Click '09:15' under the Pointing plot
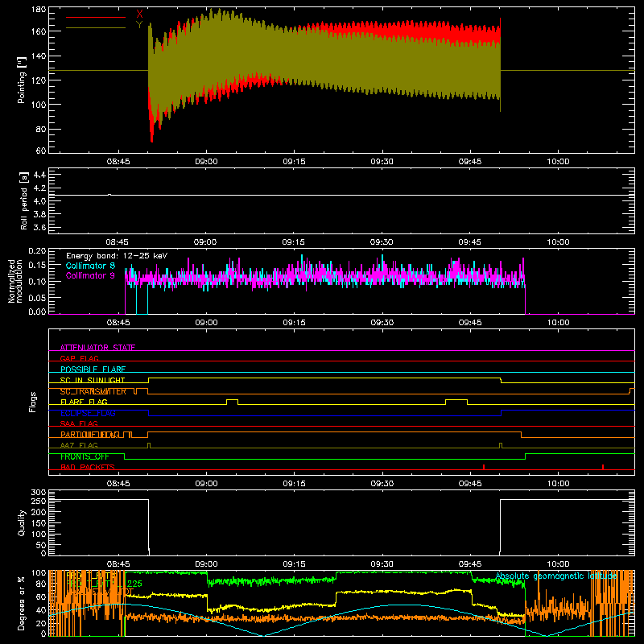Image resolution: width=644 pixels, height=644 pixels. [294, 162]
